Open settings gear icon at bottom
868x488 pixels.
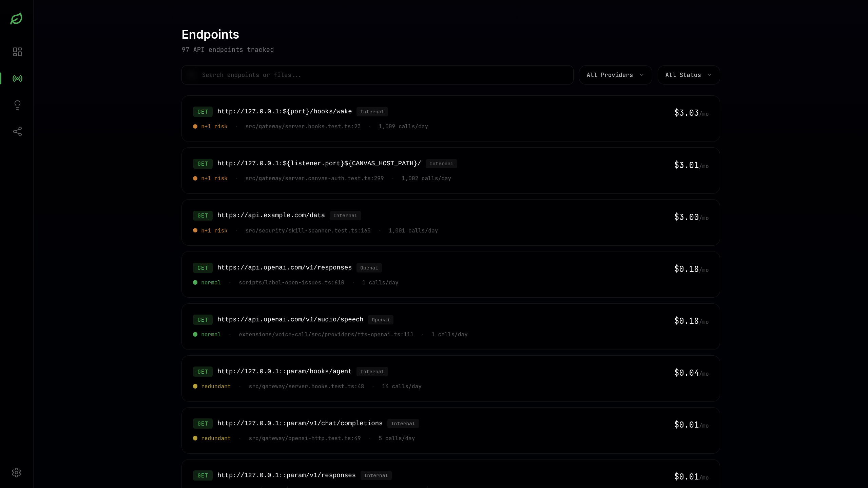[16, 472]
